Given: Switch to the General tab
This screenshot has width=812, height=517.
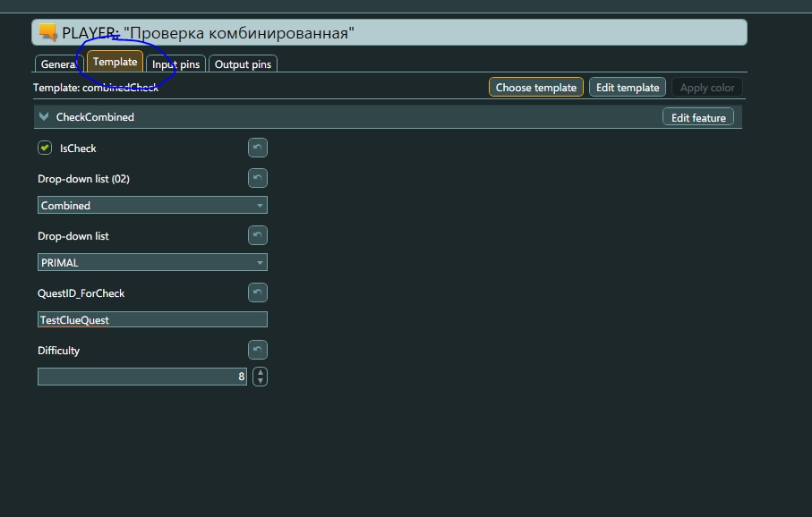Looking at the screenshot, I should [x=58, y=64].
